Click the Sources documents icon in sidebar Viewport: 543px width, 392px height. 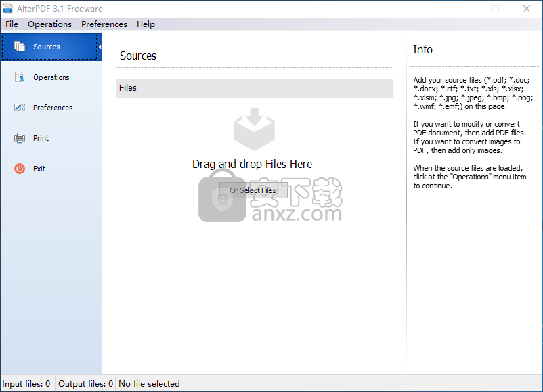pyautogui.click(x=20, y=47)
